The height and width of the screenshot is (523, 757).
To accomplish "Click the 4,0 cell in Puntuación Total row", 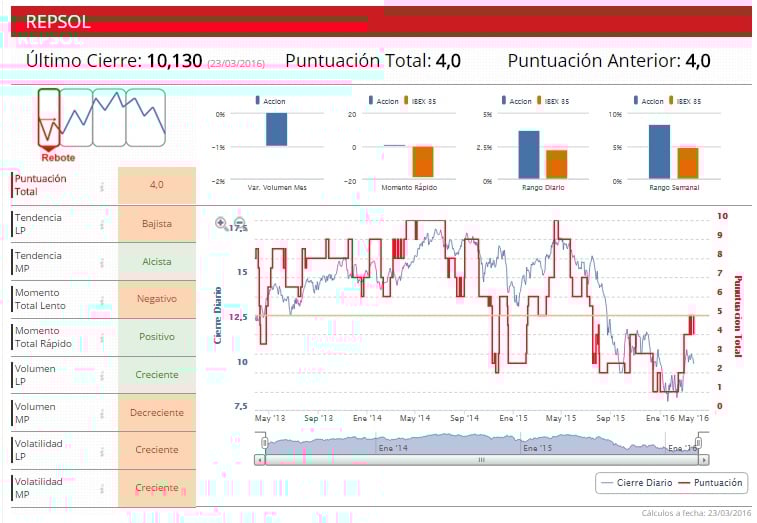I will 157,185.
